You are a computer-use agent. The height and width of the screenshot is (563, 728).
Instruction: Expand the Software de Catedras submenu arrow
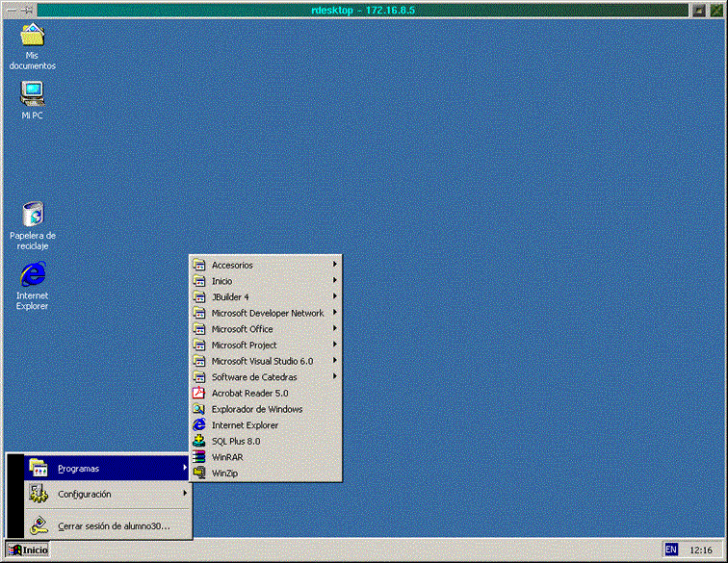coord(334,376)
